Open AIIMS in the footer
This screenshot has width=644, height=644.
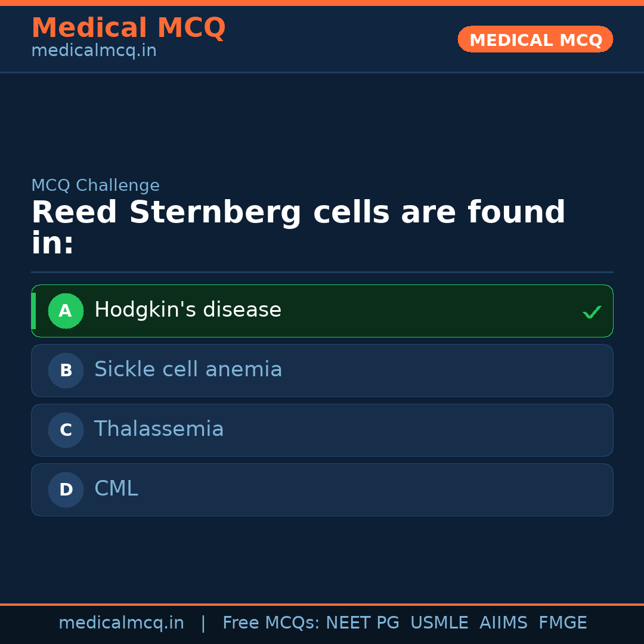click(x=503, y=623)
